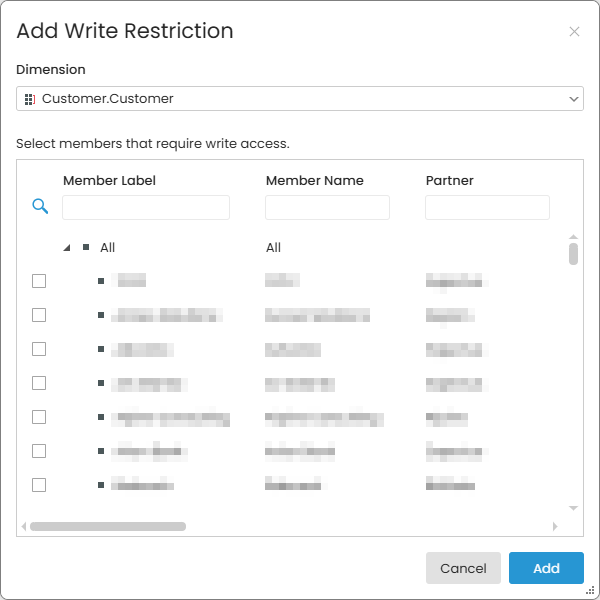
Task: Click the scroll-up arrow of the member list
Action: (573, 237)
